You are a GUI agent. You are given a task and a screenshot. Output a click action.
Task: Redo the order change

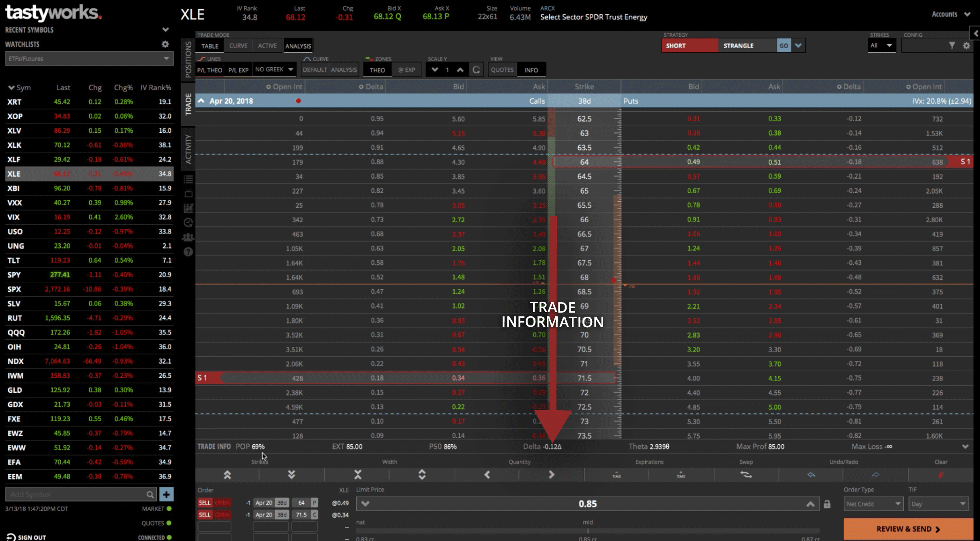pyautogui.click(x=875, y=475)
